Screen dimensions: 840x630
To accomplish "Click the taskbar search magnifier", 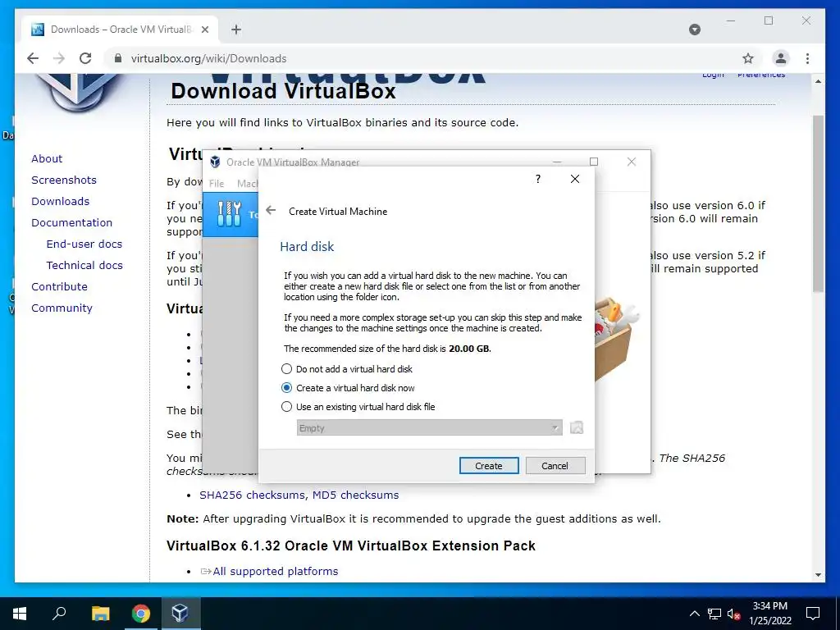I will click(59, 613).
